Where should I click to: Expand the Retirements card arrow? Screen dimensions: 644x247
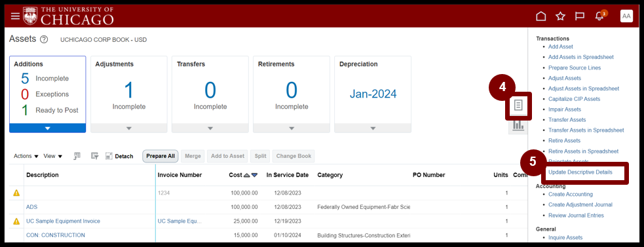click(x=292, y=128)
